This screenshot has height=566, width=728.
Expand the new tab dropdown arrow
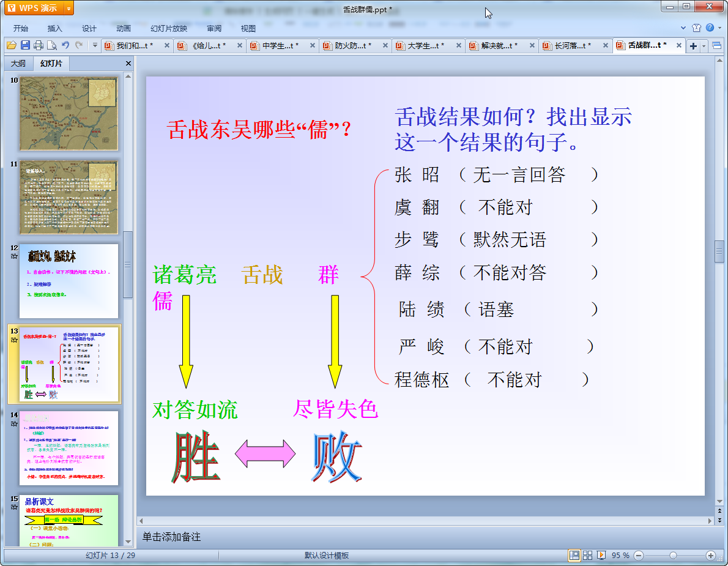point(704,46)
